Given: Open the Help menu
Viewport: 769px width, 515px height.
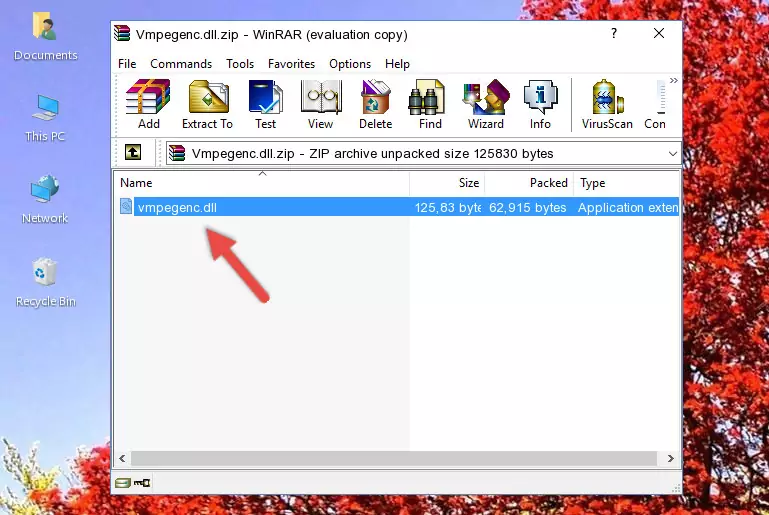Looking at the screenshot, I should point(397,64).
